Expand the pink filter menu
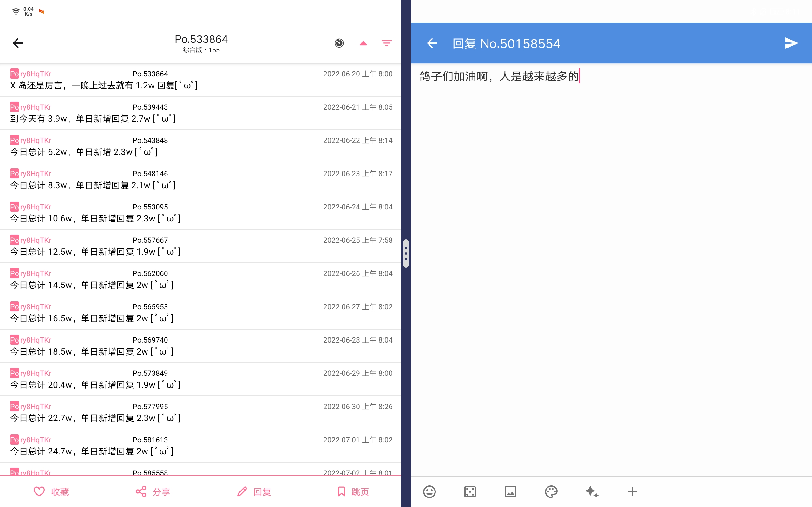812x507 pixels. 387,43
